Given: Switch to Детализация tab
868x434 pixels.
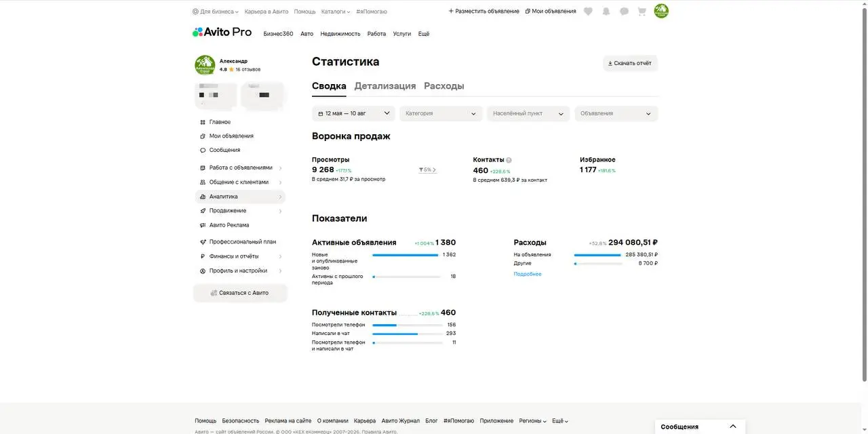Looking at the screenshot, I should tap(385, 86).
